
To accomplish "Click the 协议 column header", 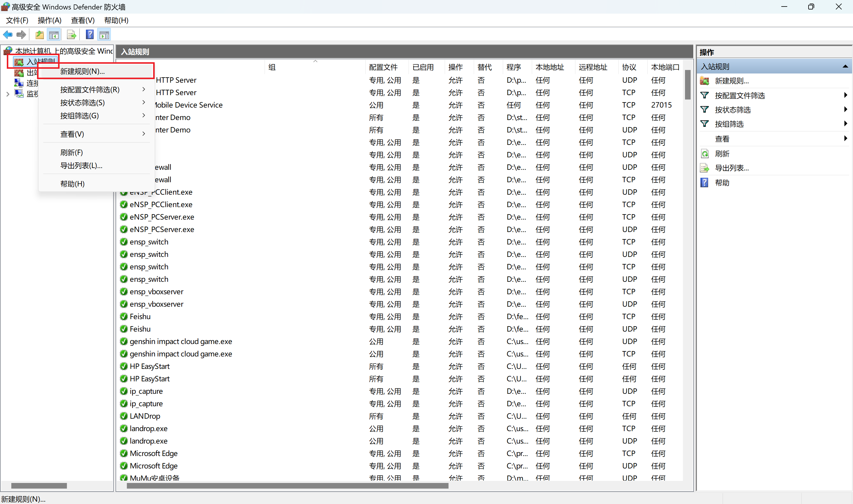I will (x=629, y=67).
